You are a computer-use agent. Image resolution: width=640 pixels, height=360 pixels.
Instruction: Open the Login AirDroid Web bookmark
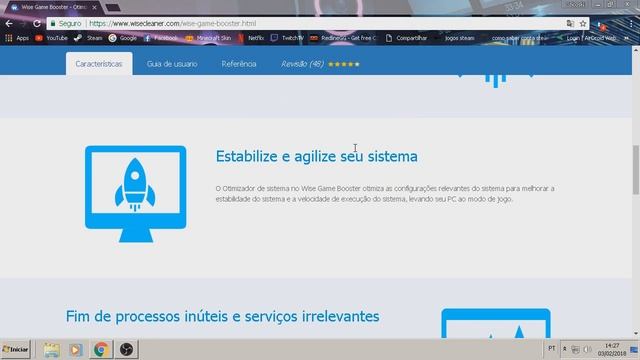(587, 38)
